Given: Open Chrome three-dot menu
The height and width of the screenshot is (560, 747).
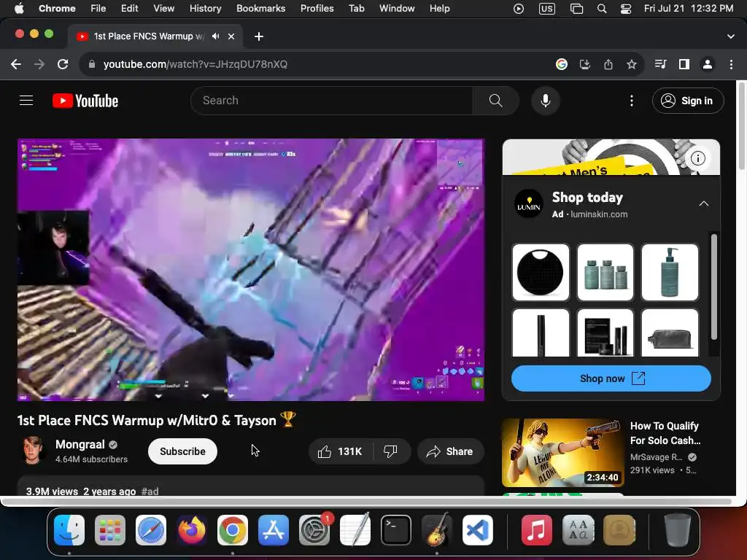Looking at the screenshot, I should [x=731, y=64].
